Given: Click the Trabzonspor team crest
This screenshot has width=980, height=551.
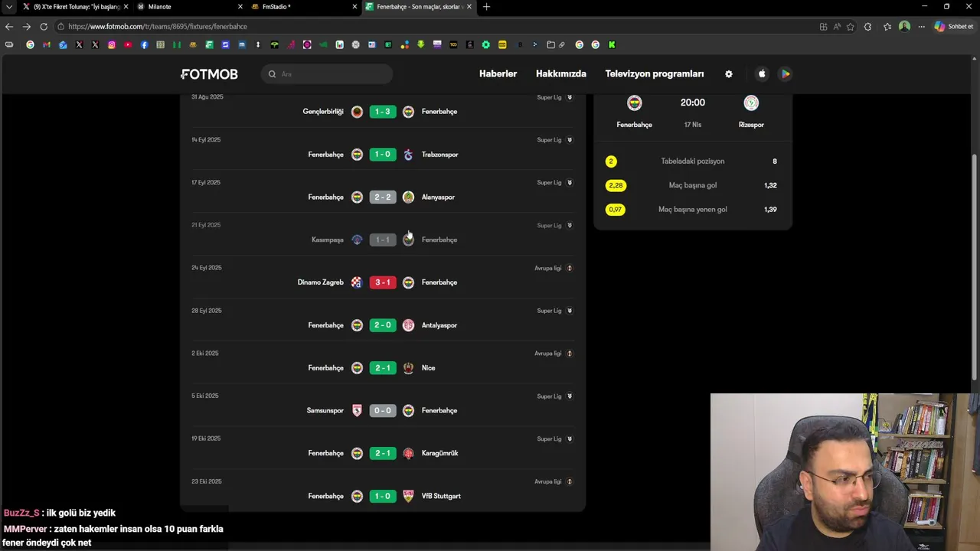Looking at the screenshot, I should click(408, 155).
